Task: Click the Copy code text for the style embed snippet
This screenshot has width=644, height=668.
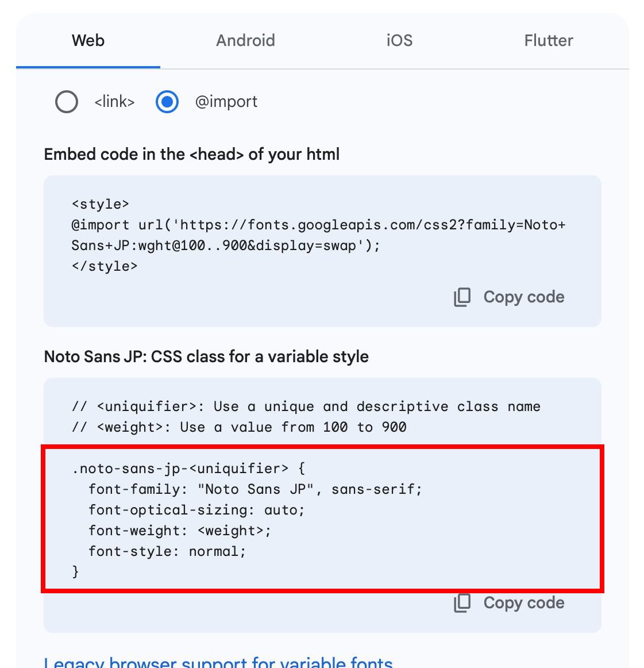Action: point(524,297)
